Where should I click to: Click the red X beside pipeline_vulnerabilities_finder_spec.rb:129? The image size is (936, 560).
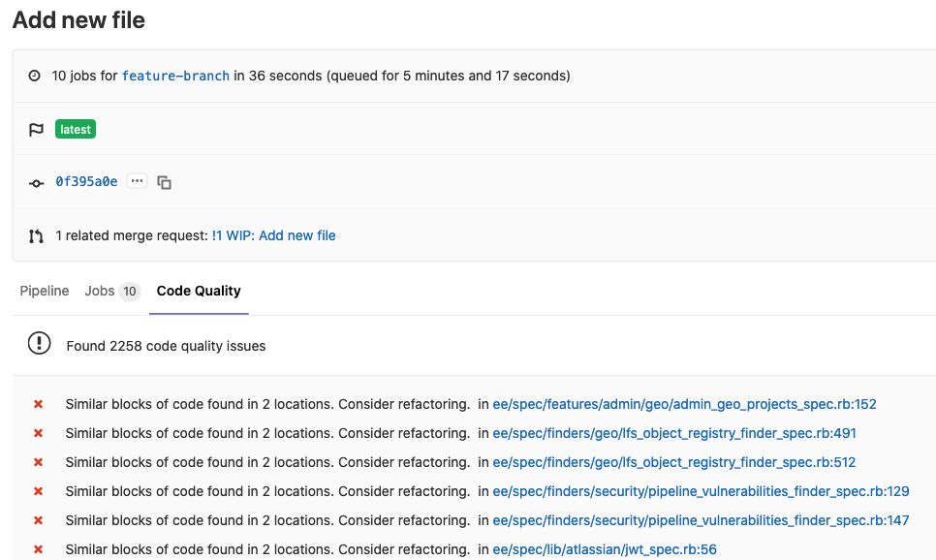[x=38, y=491]
